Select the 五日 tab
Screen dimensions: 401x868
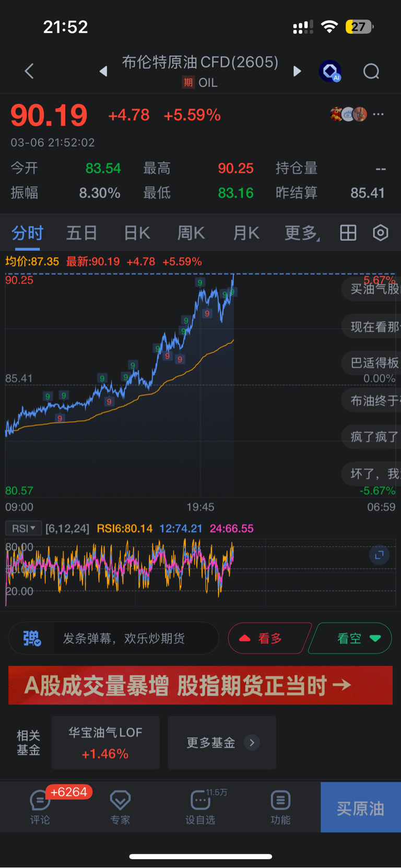pos(81,233)
